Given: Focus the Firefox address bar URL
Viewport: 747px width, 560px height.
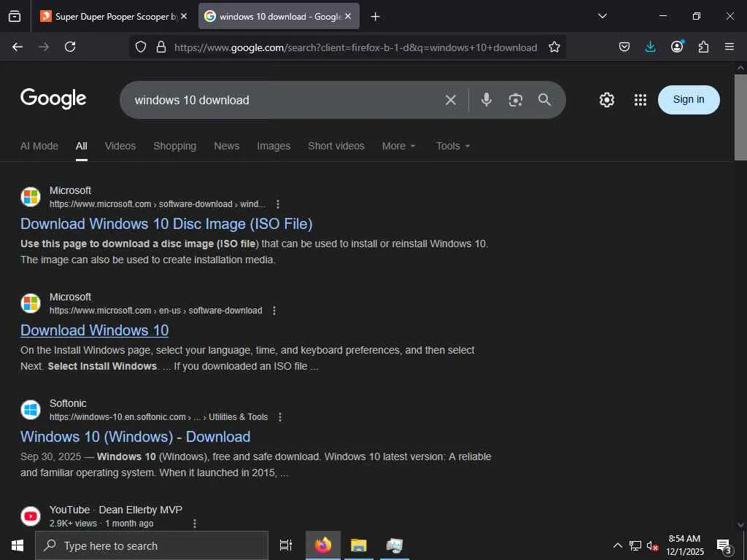Looking at the screenshot, I should [x=355, y=47].
